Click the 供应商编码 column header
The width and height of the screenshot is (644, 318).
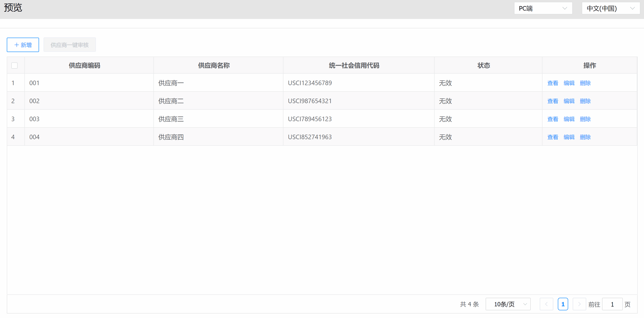pyautogui.click(x=84, y=65)
